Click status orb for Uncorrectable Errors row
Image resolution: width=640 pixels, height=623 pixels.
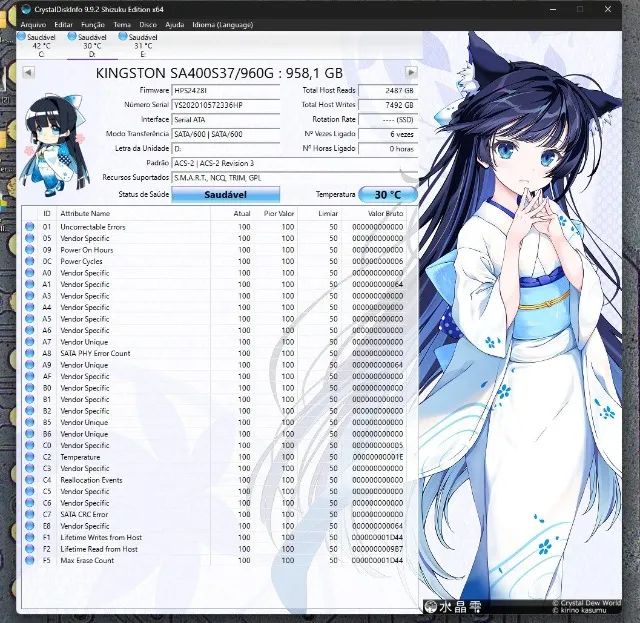pos(29,227)
